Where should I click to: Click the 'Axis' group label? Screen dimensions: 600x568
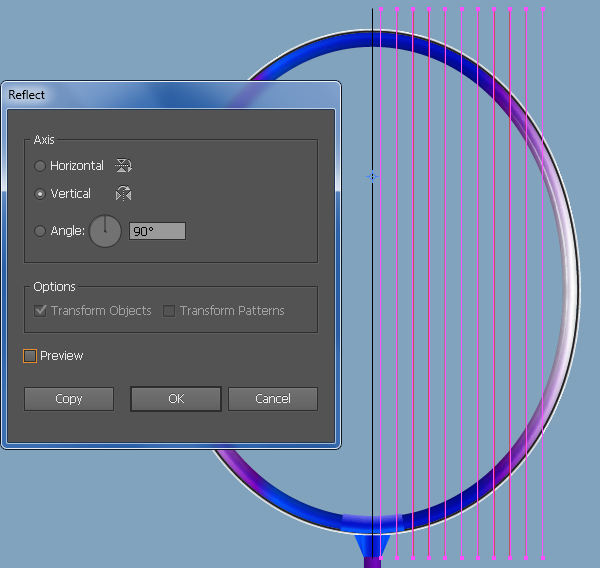[x=44, y=140]
